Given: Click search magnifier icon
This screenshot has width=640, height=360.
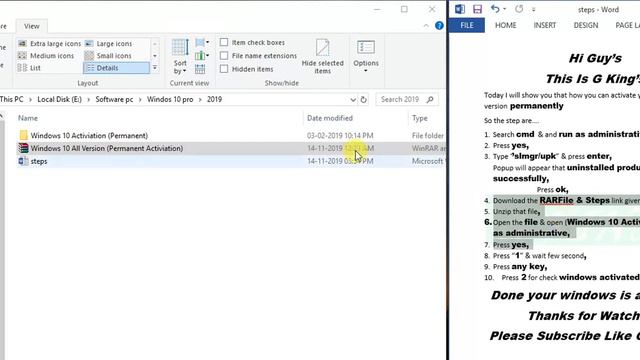Looking at the screenshot, I should coord(430,99).
